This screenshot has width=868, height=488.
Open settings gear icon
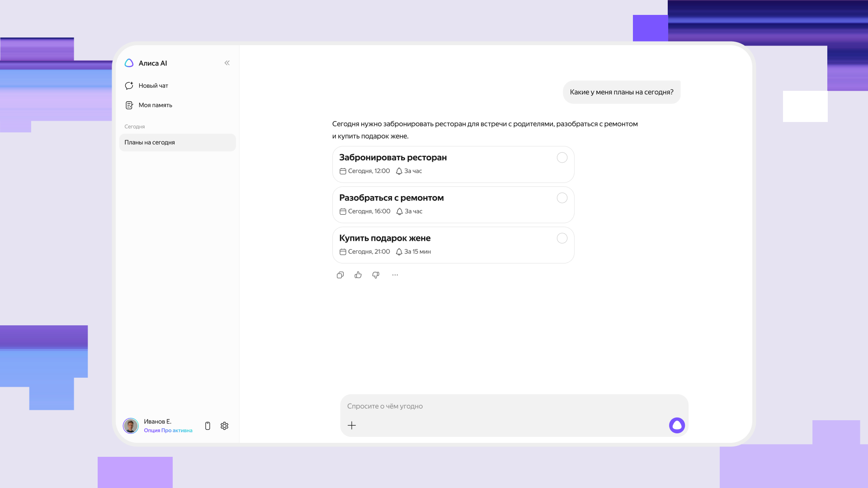224,426
